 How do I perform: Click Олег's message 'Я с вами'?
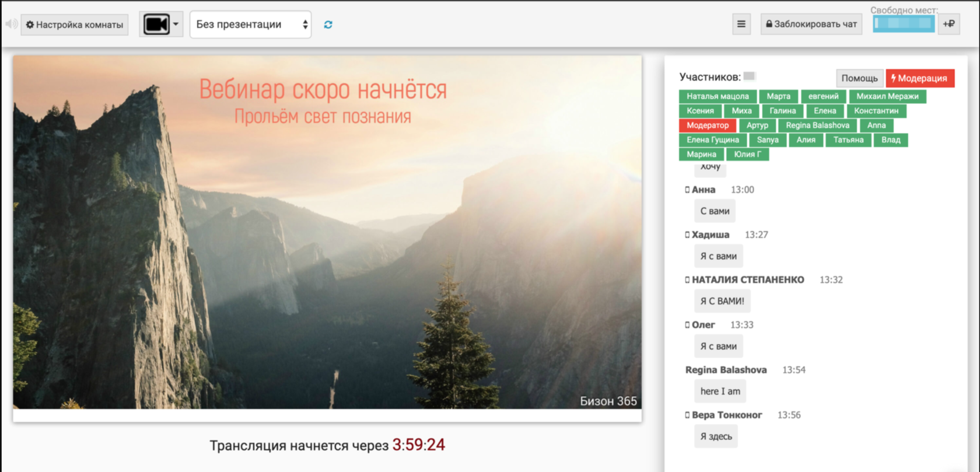pyautogui.click(x=718, y=347)
